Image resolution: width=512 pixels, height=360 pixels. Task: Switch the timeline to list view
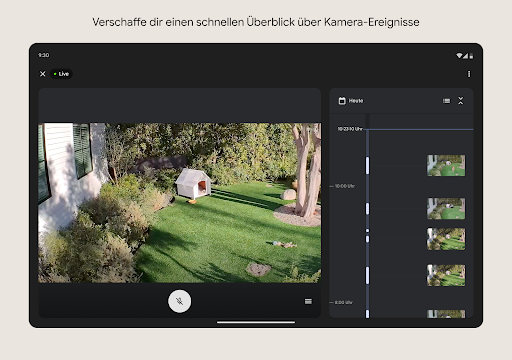[446, 101]
